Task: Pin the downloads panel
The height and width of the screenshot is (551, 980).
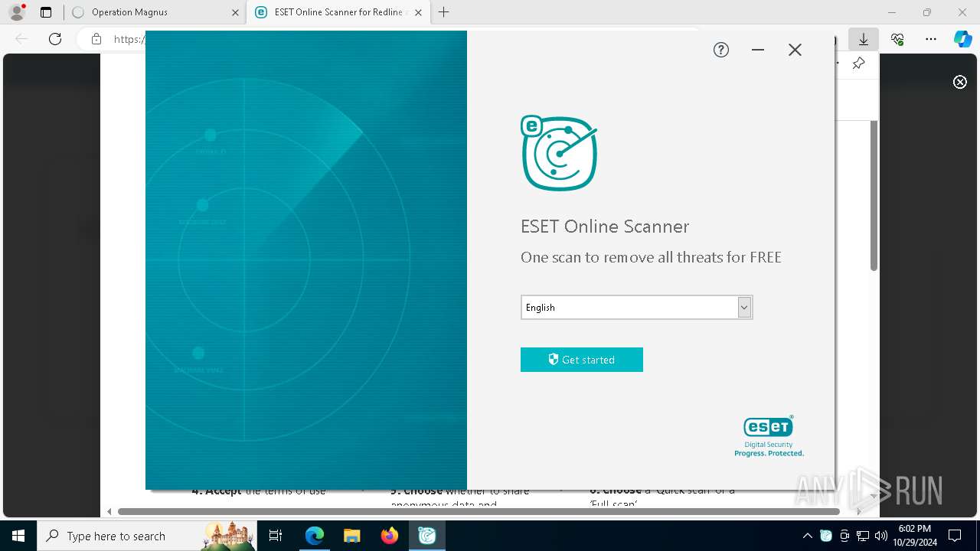Action: pyautogui.click(x=858, y=64)
